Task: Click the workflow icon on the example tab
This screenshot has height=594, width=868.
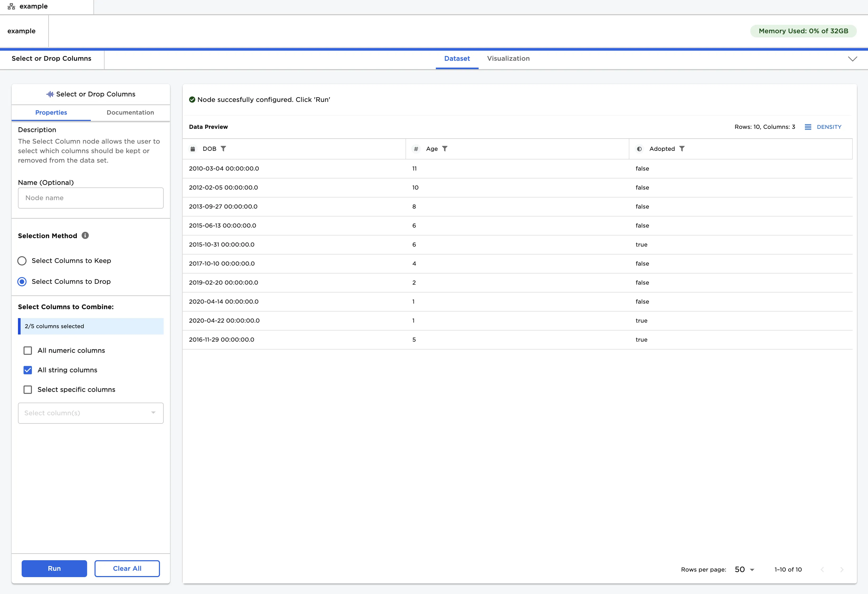Action: pyautogui.click(x=11, y=6)
